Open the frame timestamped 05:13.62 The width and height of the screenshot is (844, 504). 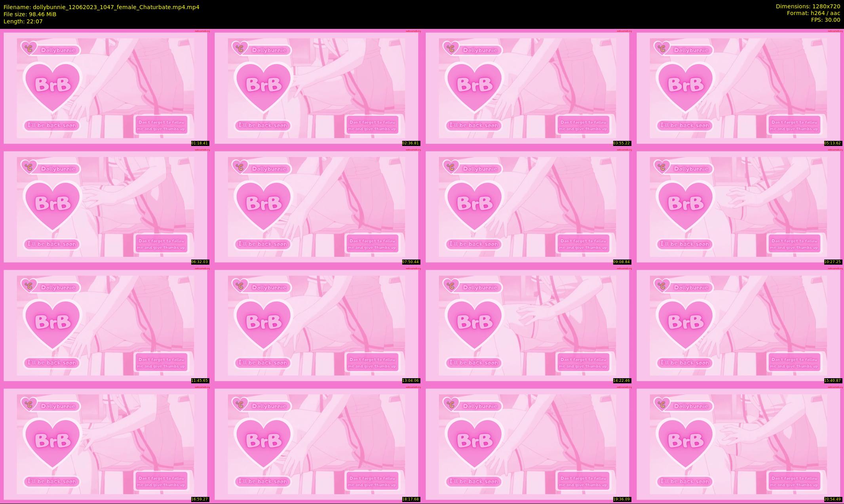(x=738, y=88)
